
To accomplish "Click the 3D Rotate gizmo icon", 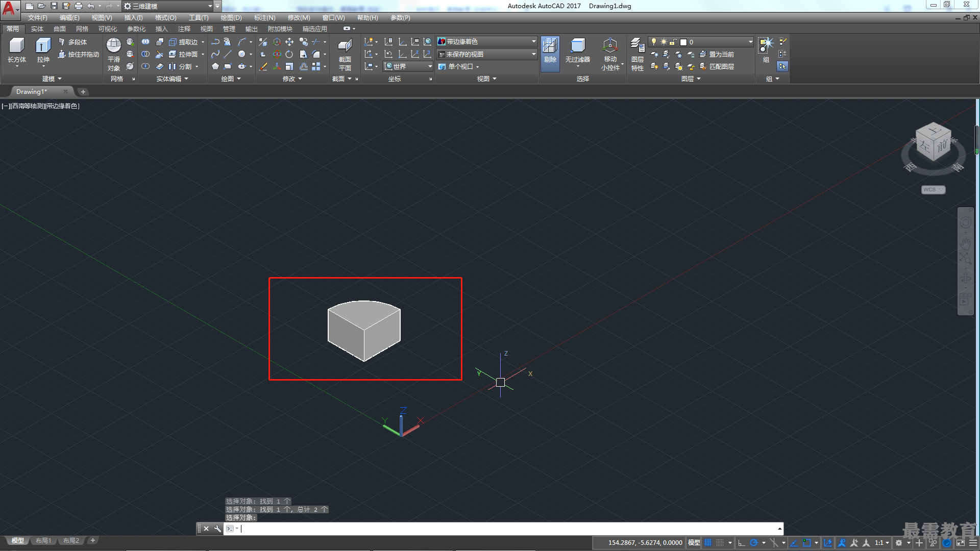I will coord(277,54).
